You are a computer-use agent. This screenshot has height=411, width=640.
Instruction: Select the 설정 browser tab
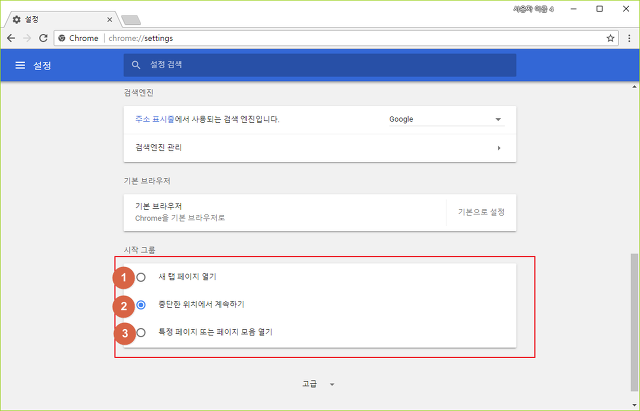(x=61, y=20)
